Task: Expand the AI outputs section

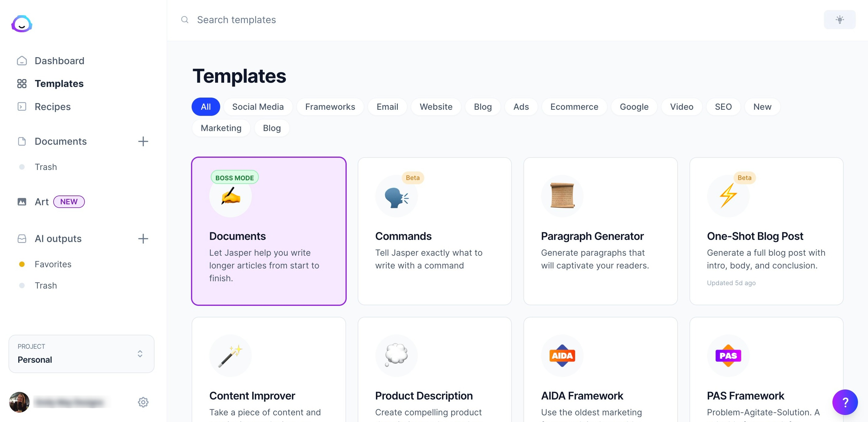Action: (58, 238)
